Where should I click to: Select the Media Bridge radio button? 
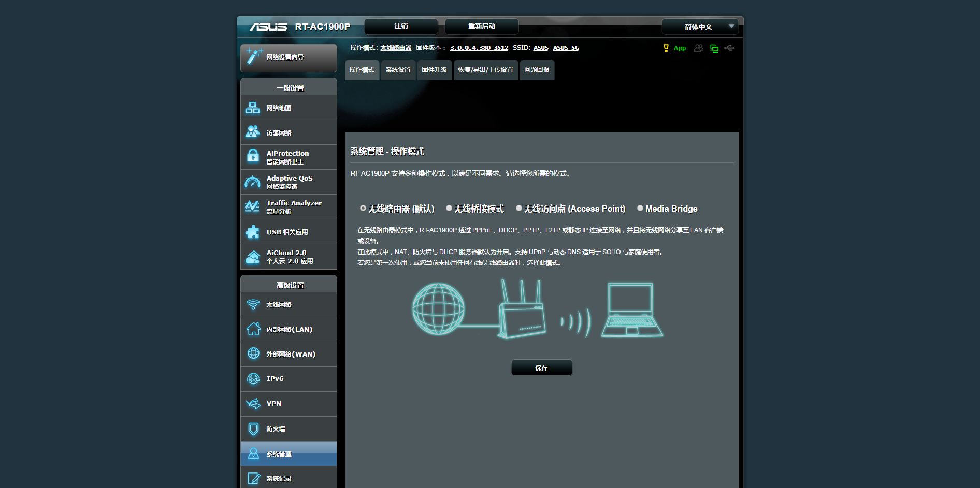point(640,208)
